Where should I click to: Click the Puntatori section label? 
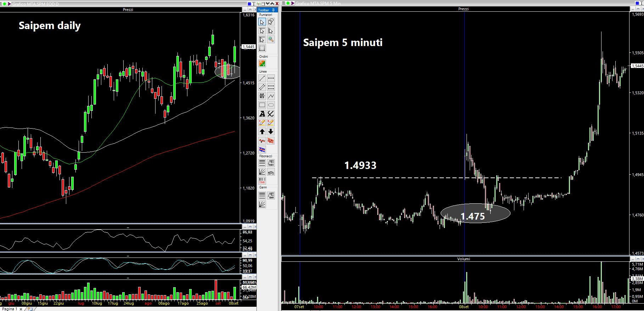pyautogui.click(x=266, y=15)
